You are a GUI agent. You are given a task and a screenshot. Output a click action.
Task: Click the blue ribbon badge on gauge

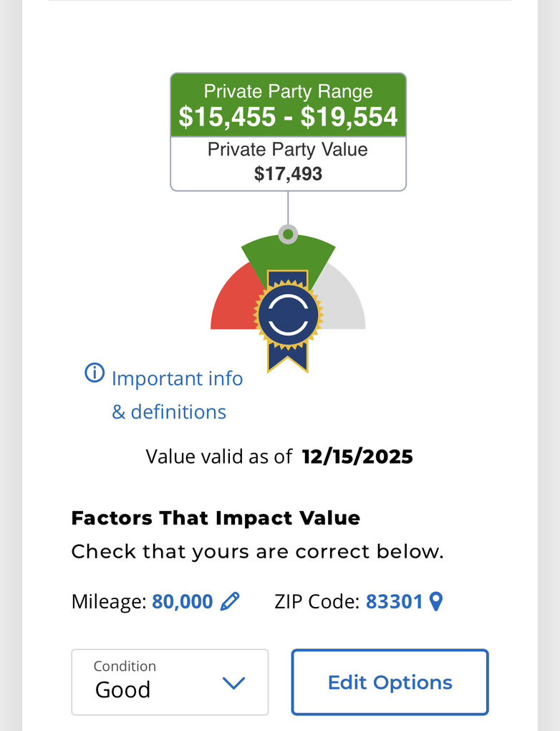[288, 319]
